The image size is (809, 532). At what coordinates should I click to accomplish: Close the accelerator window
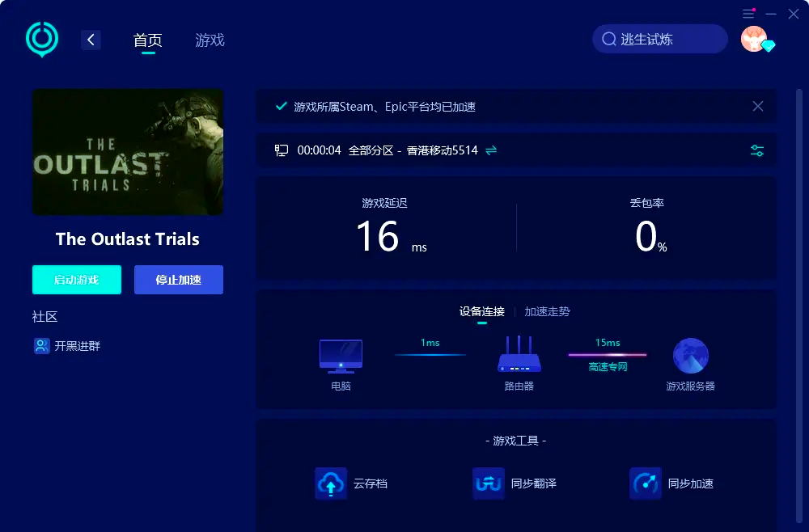pos(794,14)
